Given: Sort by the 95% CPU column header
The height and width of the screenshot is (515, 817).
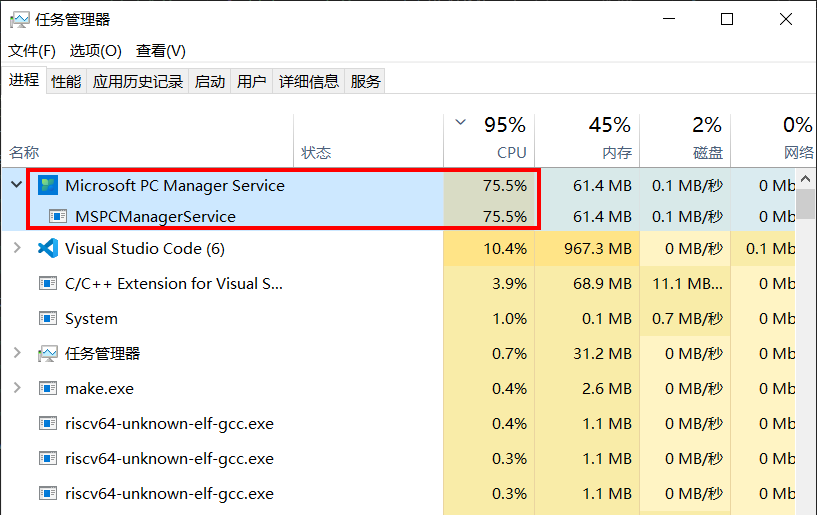Looking at the screenshot, I should (489, 140).
